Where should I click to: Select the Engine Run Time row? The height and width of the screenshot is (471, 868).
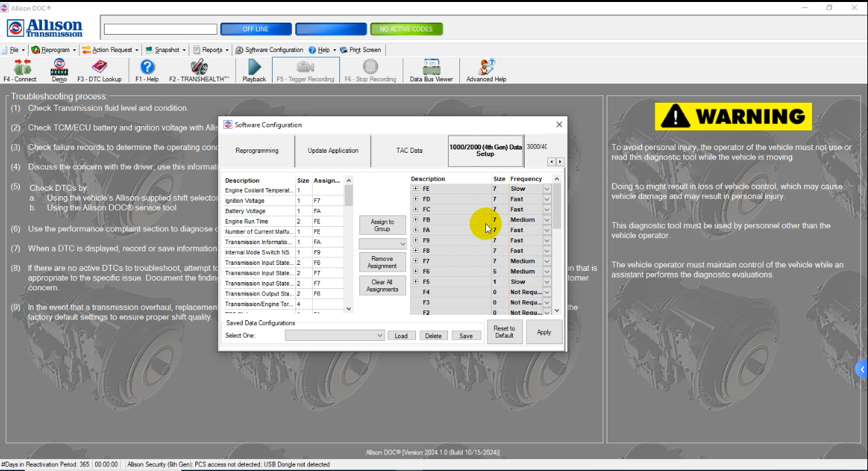tap(283, 221)
